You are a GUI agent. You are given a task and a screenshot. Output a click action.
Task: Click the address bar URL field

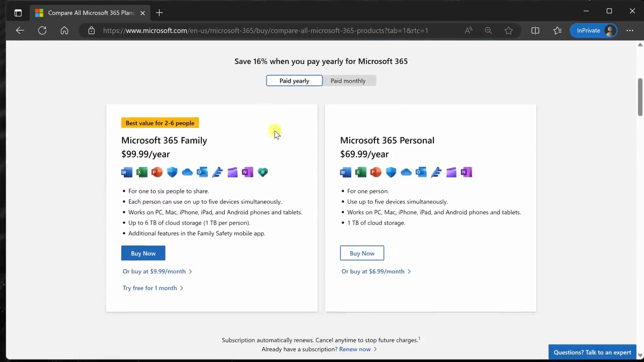(266, 31)
